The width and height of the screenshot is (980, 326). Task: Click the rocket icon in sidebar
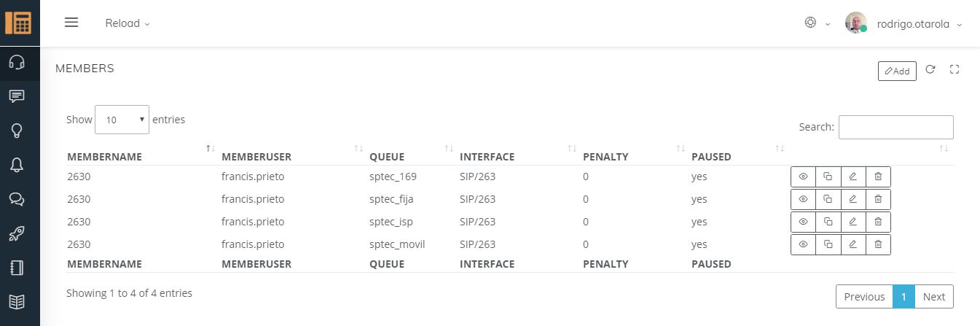[17, 233]
